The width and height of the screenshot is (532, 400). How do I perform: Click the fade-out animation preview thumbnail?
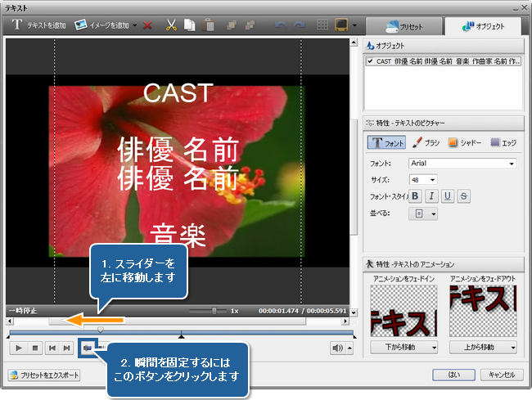(483, 311)
